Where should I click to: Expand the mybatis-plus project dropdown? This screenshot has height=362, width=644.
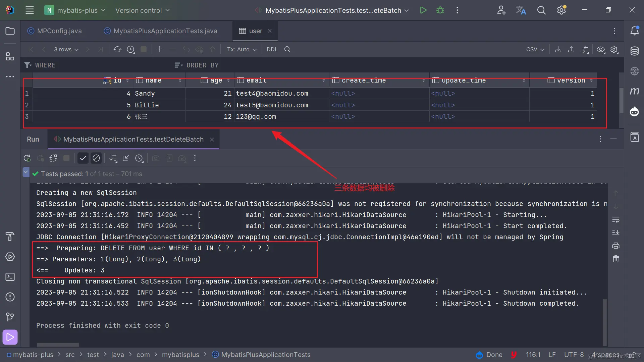75,10
